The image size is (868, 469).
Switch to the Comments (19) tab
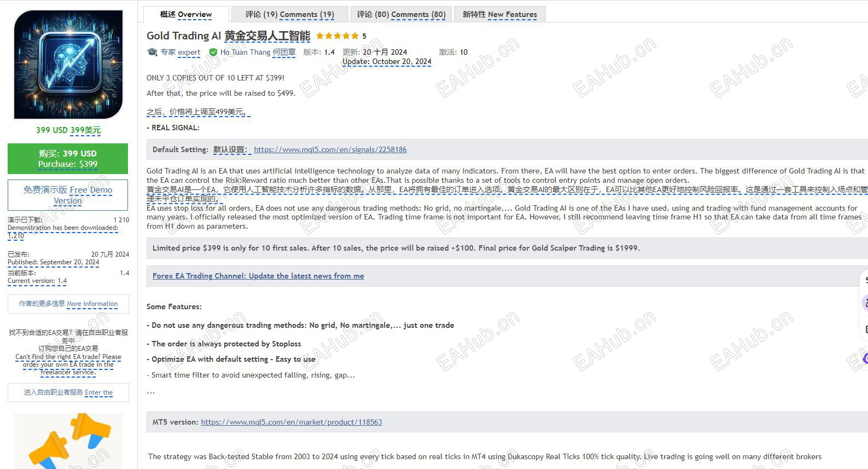[x=289, y=14]
